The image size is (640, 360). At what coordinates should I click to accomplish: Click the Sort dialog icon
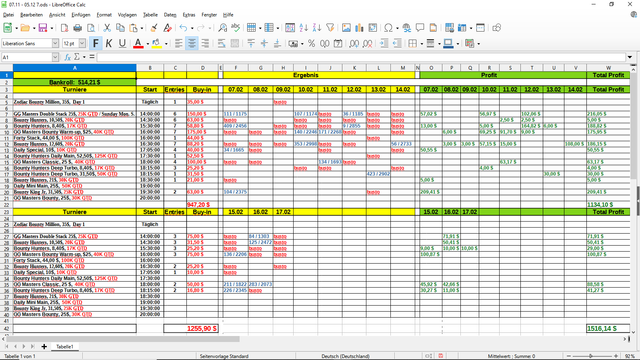pyautogui.click(x=290, y=28)
